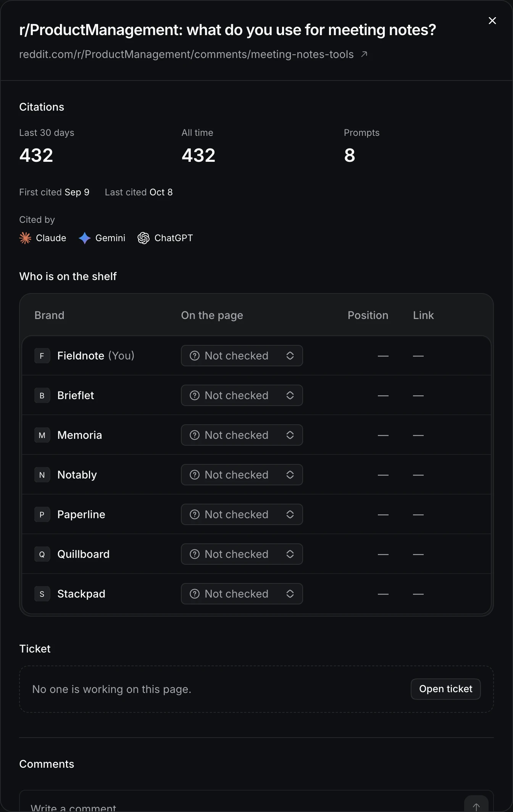Submit comment with the up-arrow send button
This screenshot has width=513, height=812.
[x=476, y=805]
